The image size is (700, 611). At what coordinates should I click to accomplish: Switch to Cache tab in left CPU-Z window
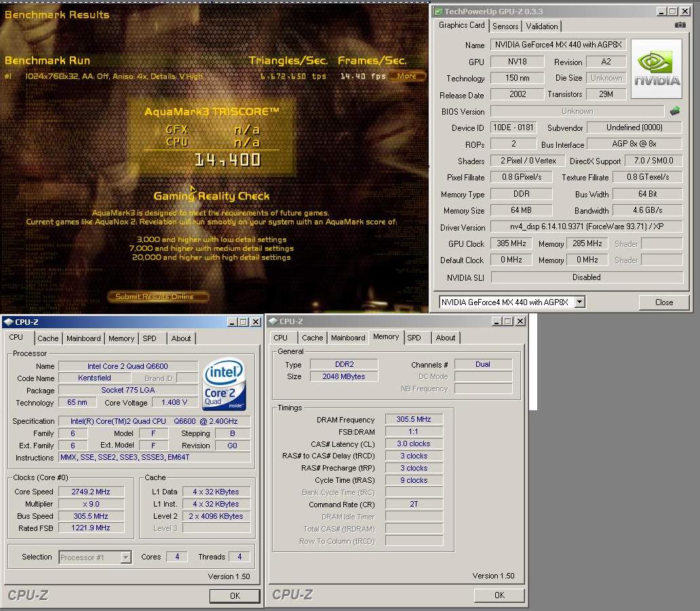pyautogui.click(x=47, y=338)
